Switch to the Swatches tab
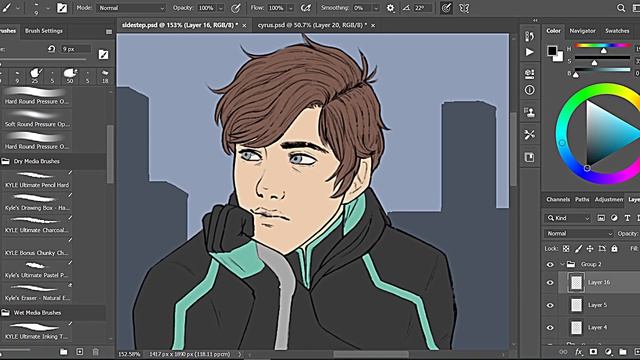 (617, 31)
